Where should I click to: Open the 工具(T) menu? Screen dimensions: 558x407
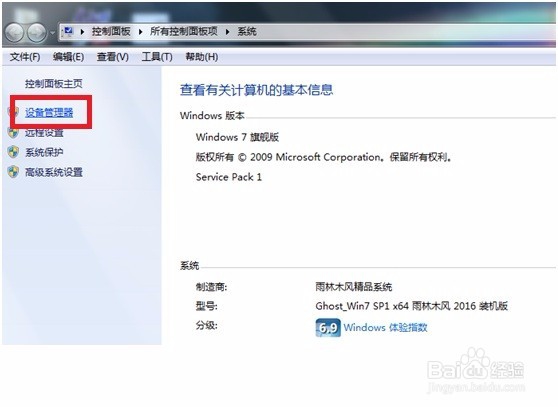click(x=157, y=57)
